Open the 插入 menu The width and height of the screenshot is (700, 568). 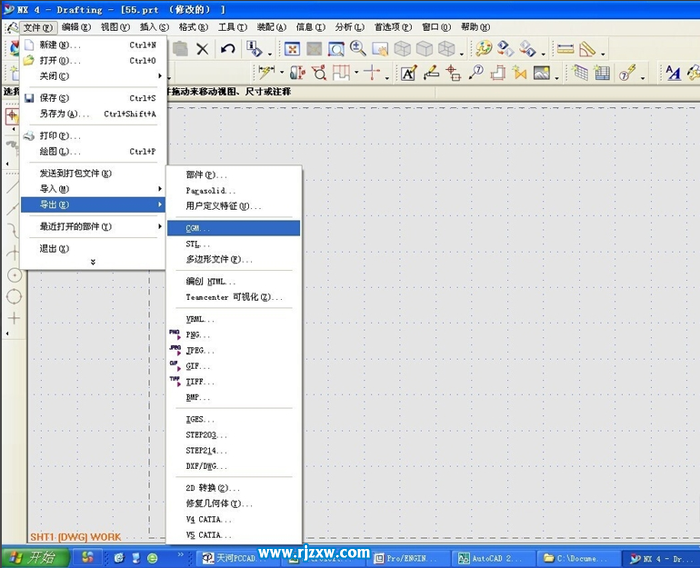click(154, 27)
